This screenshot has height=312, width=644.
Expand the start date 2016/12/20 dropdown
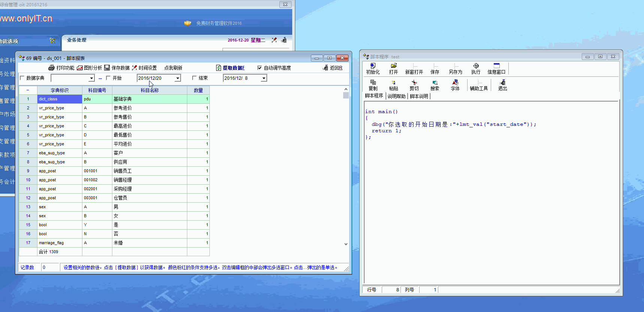point(178,78)
